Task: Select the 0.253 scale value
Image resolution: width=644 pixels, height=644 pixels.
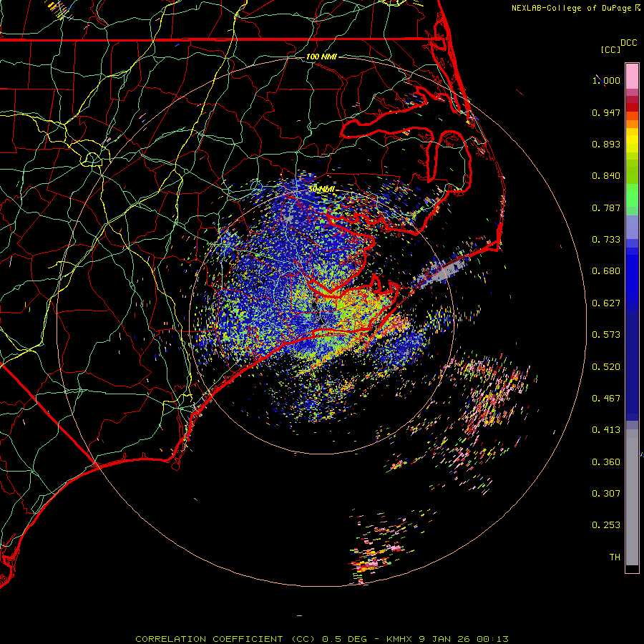Action: click(x=606, y=525)
